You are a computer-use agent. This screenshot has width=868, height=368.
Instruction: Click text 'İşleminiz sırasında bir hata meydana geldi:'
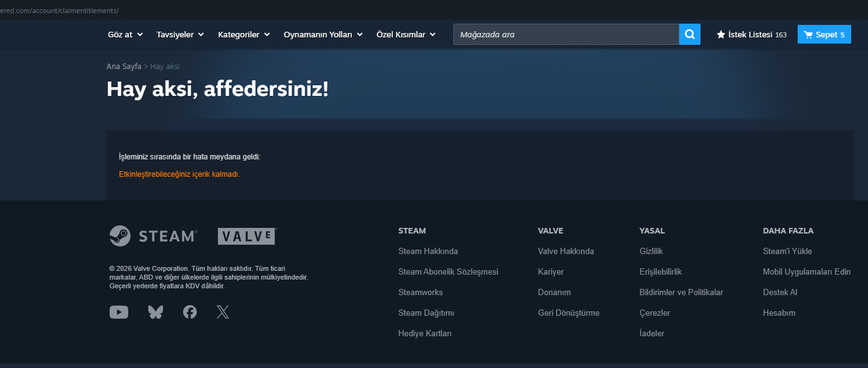(189, 156)
